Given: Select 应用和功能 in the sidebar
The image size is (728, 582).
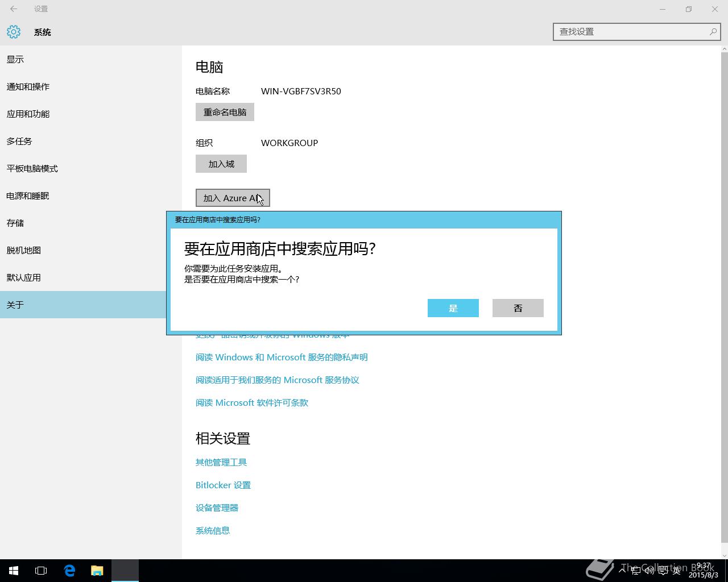Looking at the screenshot, I should (91, 114).
